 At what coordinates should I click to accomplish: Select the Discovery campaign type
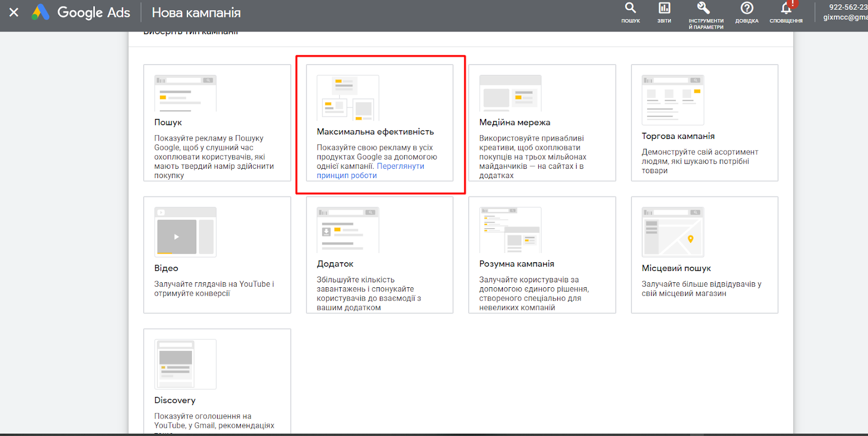coord(175,400)
